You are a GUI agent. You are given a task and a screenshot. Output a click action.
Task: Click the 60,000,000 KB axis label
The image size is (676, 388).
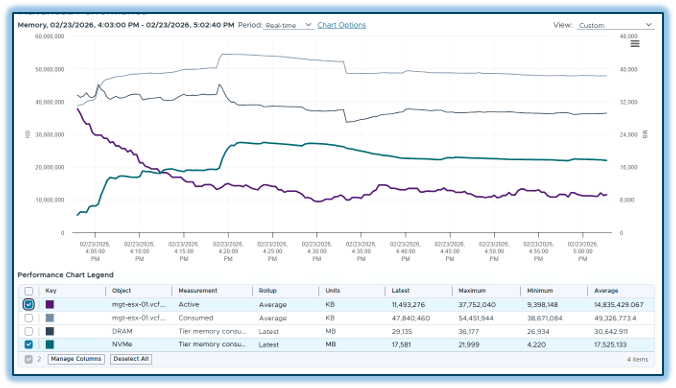click(50, 36)
